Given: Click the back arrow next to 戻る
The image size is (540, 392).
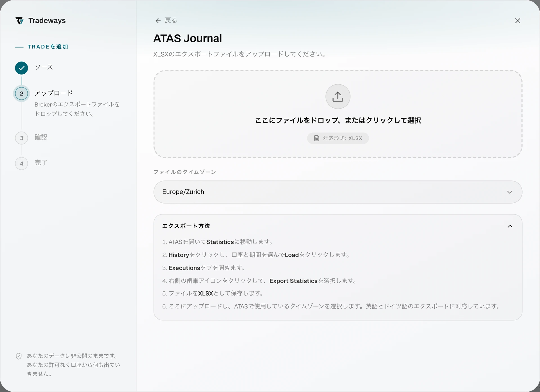Looking at the screenshot, I should pos(158,21).
